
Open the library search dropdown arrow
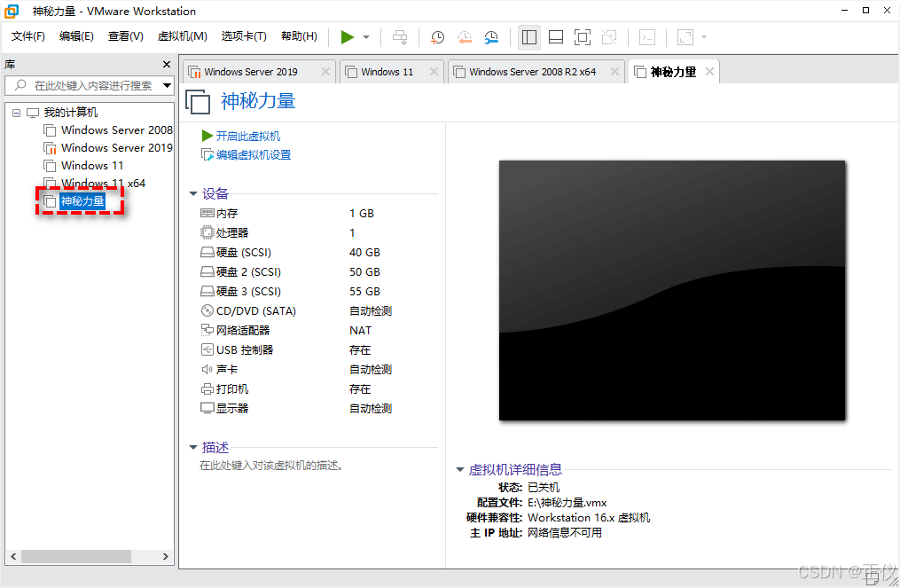(x=167, y=85)
